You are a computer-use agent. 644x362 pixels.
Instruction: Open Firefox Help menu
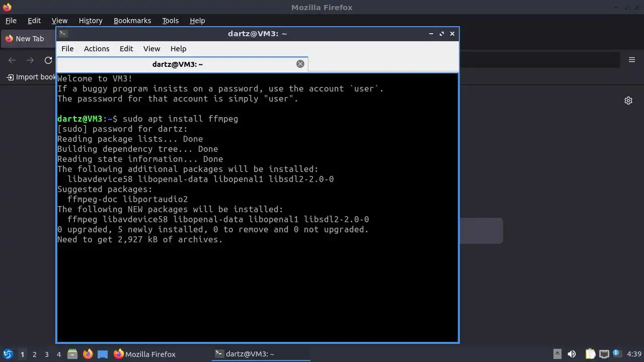(197, 21)
